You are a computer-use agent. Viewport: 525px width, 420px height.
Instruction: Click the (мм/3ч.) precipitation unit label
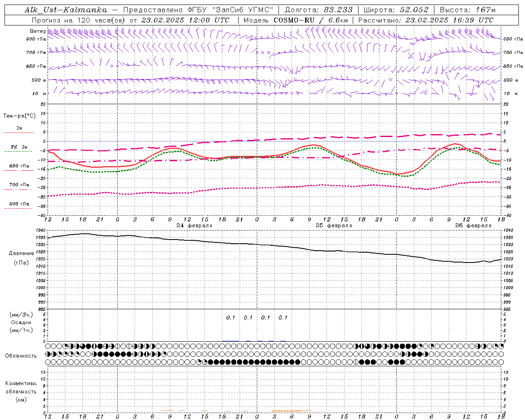pyautogui.click(x=21, y=315)
